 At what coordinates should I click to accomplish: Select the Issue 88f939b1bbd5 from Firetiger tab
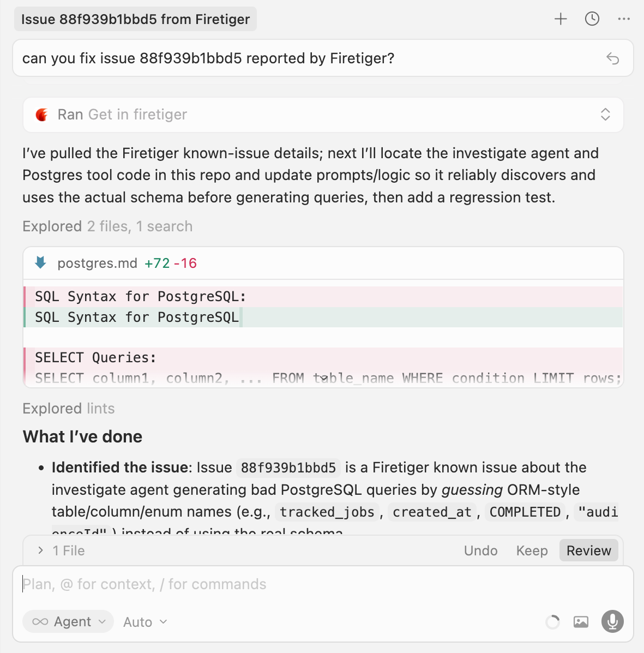click(x=135, y=19)
